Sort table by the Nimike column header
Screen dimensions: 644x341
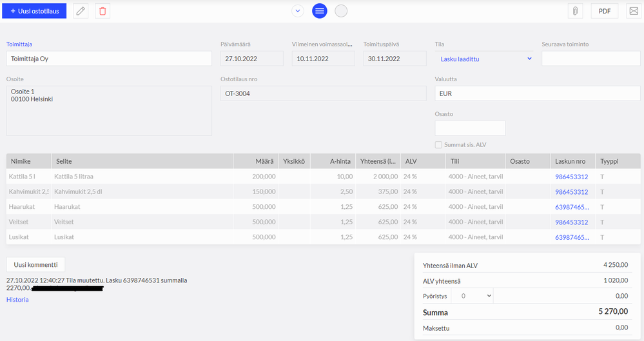pos(21,161)
